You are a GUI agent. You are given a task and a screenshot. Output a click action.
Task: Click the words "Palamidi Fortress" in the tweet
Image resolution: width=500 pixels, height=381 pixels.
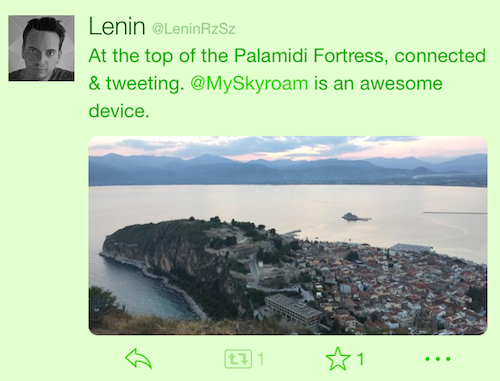click(x=309, y=55)
